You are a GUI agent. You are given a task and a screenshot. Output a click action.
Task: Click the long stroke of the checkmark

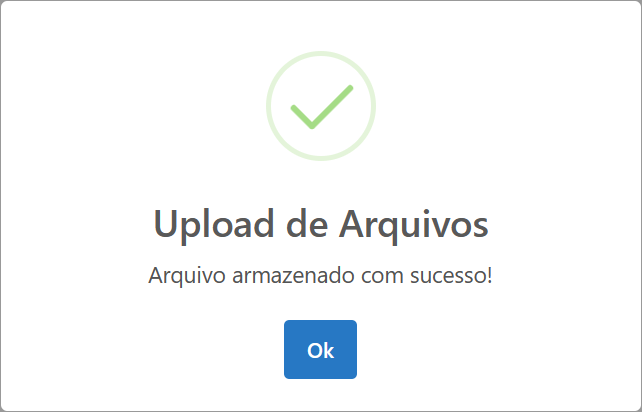(332, 106)
